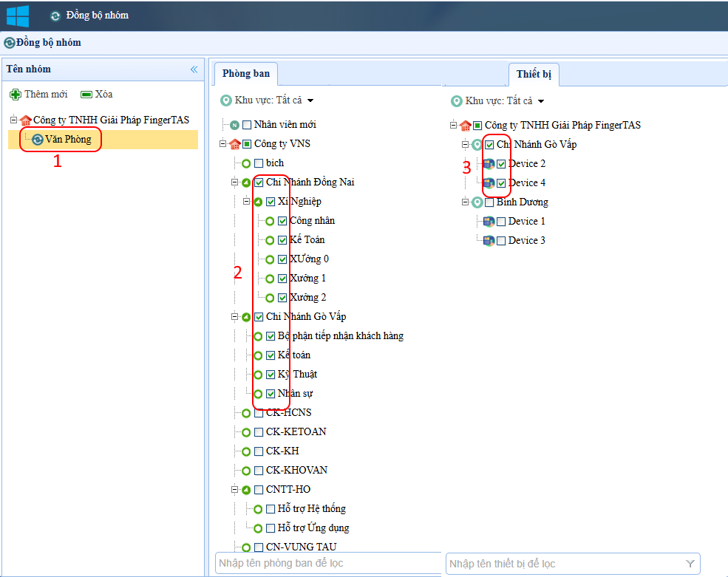This screenshot has width=728, height=577.
Task: Uncheck the Xưởng 1 checkbox
Action: click(x=282, y=279)
